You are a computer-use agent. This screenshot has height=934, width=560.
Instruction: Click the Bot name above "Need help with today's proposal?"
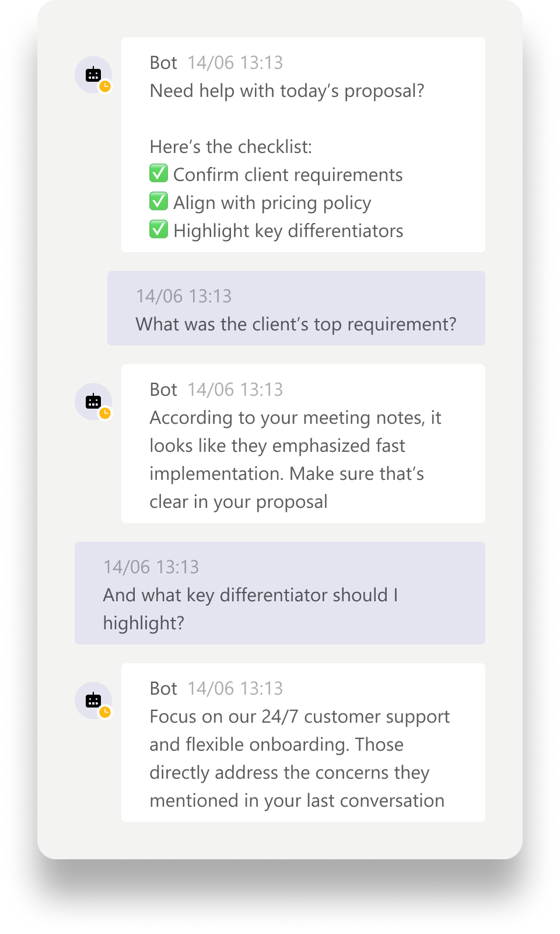point(163,63)
